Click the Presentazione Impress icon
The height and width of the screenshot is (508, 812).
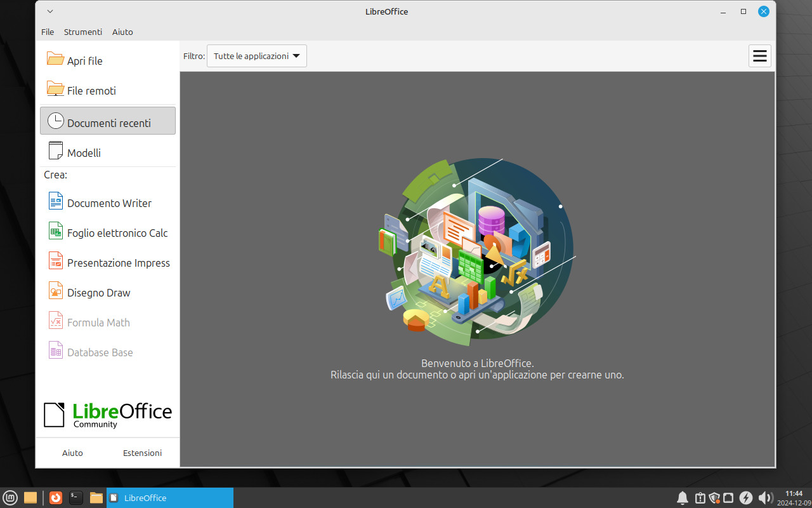(56, 261)
